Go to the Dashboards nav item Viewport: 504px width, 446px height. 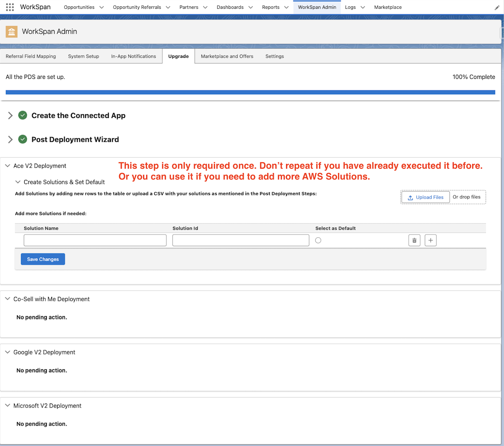(230, 7)
